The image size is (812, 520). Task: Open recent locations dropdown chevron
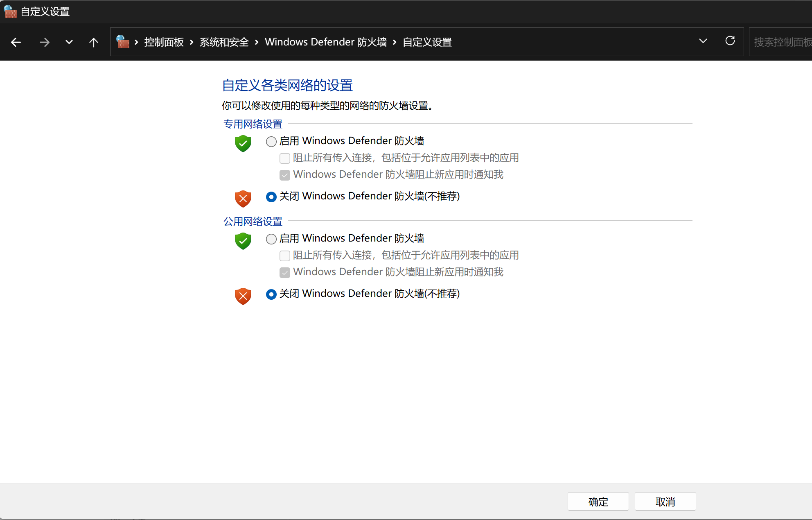click(x=69, y=42)
